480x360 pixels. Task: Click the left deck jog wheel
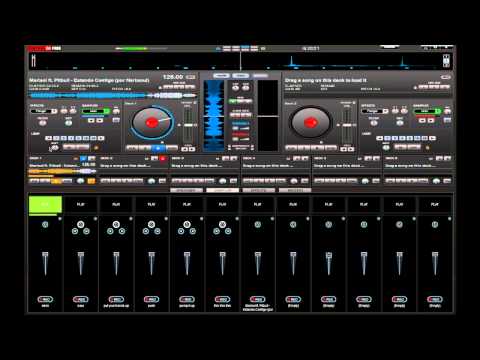click(152, 123)
